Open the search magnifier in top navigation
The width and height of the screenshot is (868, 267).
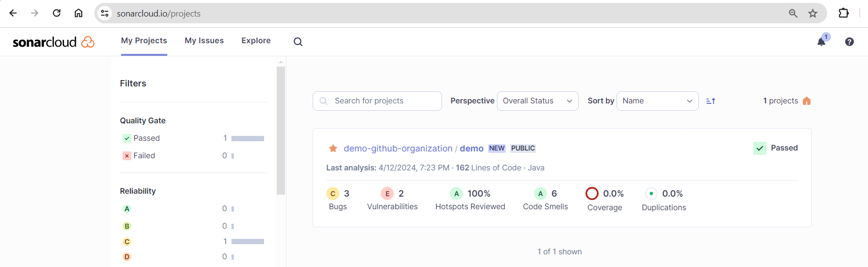coord(298,42)
